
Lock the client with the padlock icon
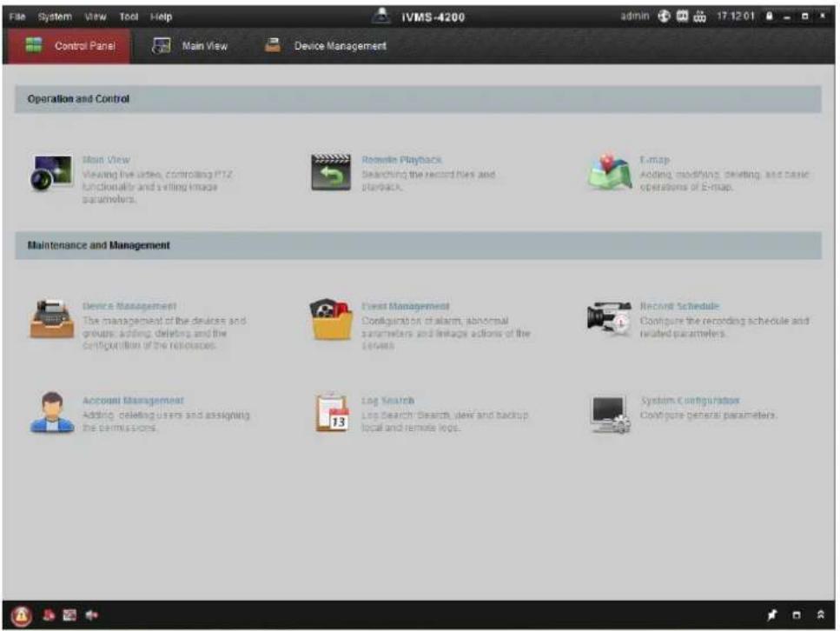coord(770,17)
